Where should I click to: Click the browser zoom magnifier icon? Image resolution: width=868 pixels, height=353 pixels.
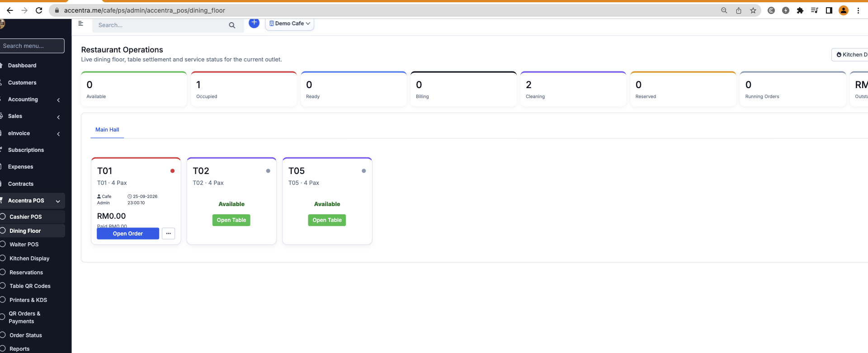[x=724, y=10]
